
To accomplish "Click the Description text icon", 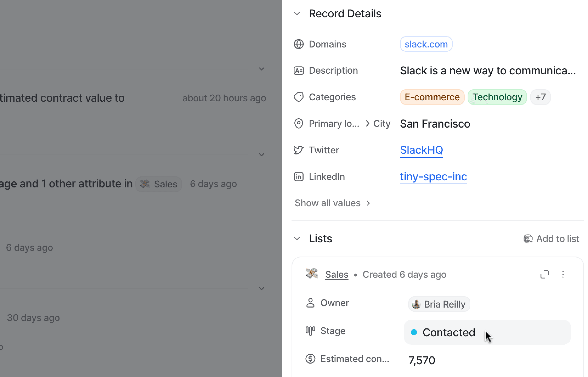I will click(299, 71).
